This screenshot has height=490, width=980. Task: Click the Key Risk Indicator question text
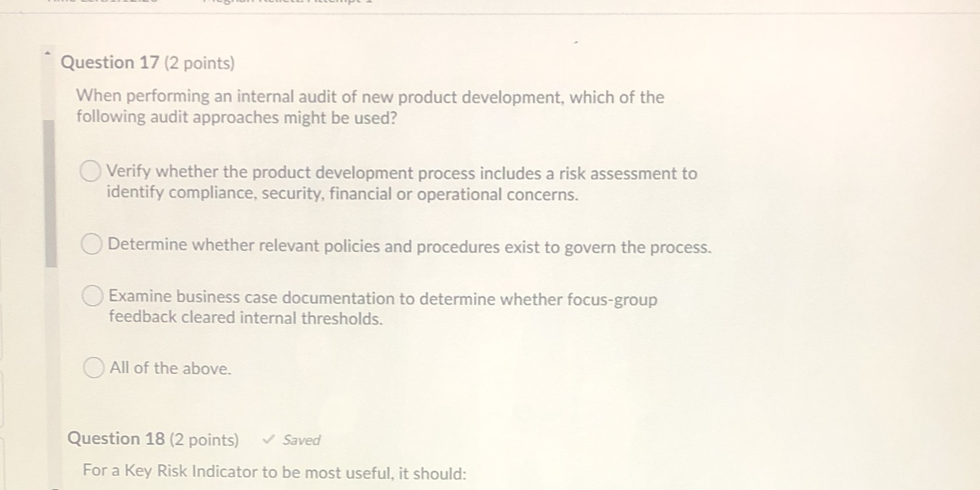[x=274, y=472]
